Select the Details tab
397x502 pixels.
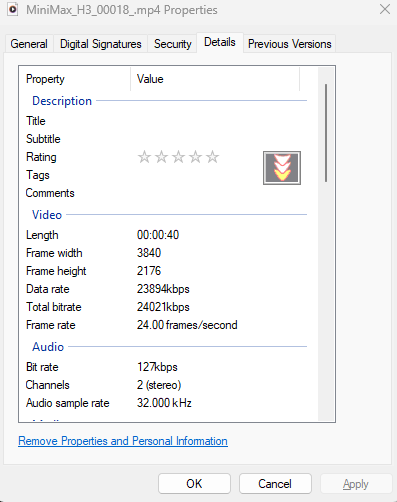220,42
